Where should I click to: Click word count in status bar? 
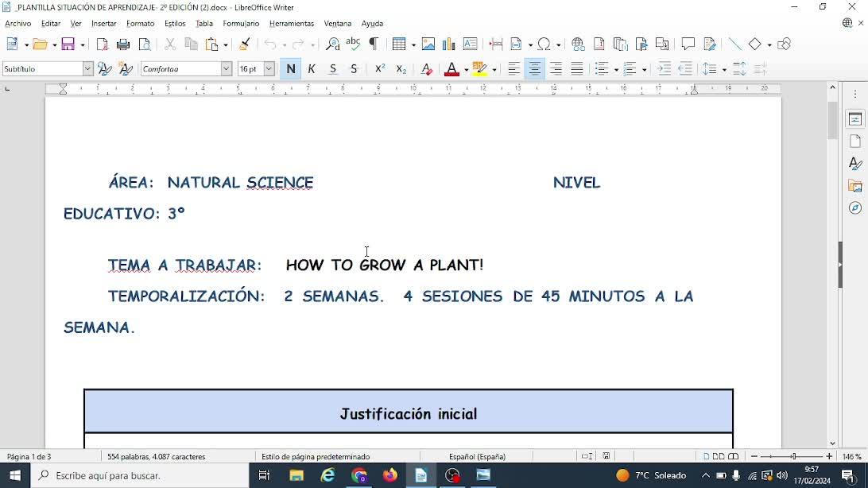156,457
